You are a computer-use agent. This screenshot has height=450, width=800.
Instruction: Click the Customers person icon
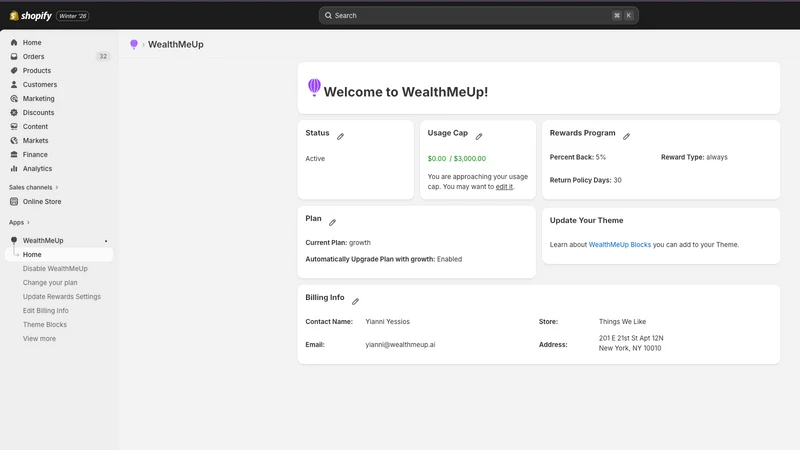[14, 85]
